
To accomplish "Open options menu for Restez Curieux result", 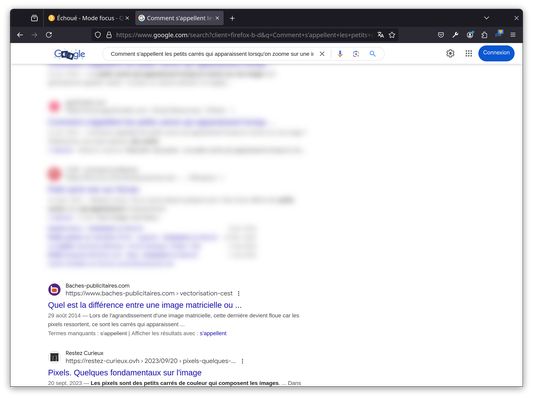I will 242,361.
